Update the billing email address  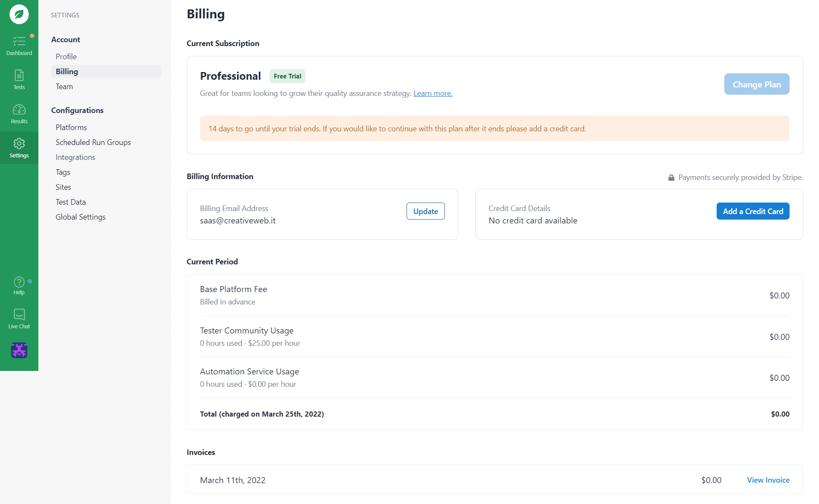coord(425,211)
